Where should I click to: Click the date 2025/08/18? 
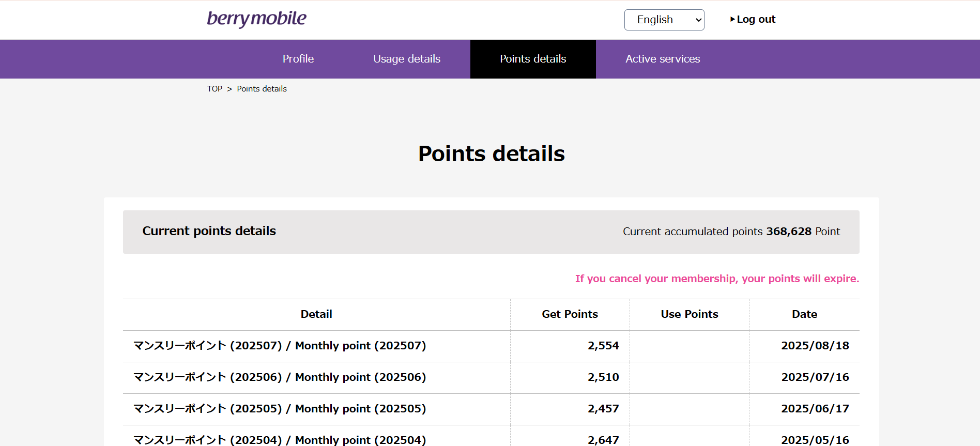point(815,346)
